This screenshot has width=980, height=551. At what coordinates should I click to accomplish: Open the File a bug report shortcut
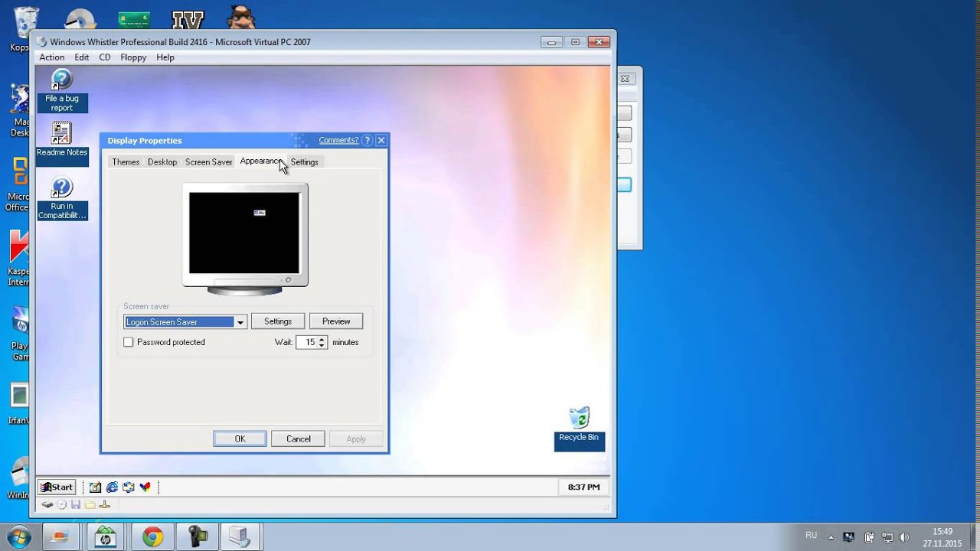coord(61,90)
